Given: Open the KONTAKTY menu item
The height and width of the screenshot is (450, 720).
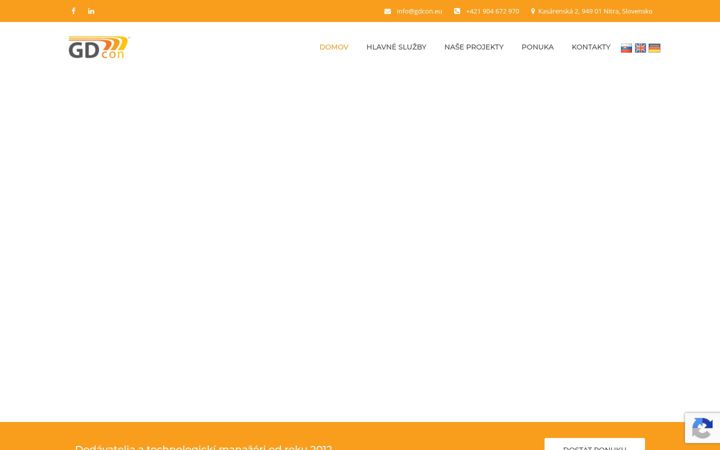Looking at the screenshot, I should [x=591, y=47].
